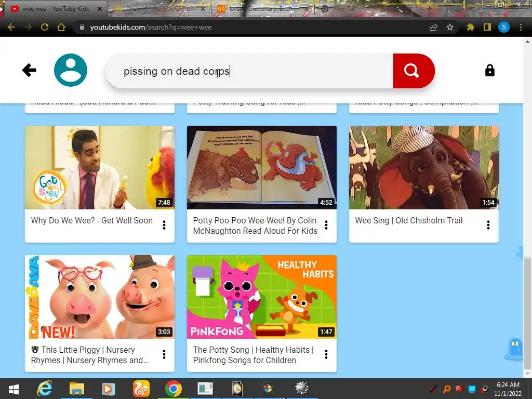Open UC Browser from the taskbar
The width and height of the screenshot is (532, 399).
[x=141, y=389]
